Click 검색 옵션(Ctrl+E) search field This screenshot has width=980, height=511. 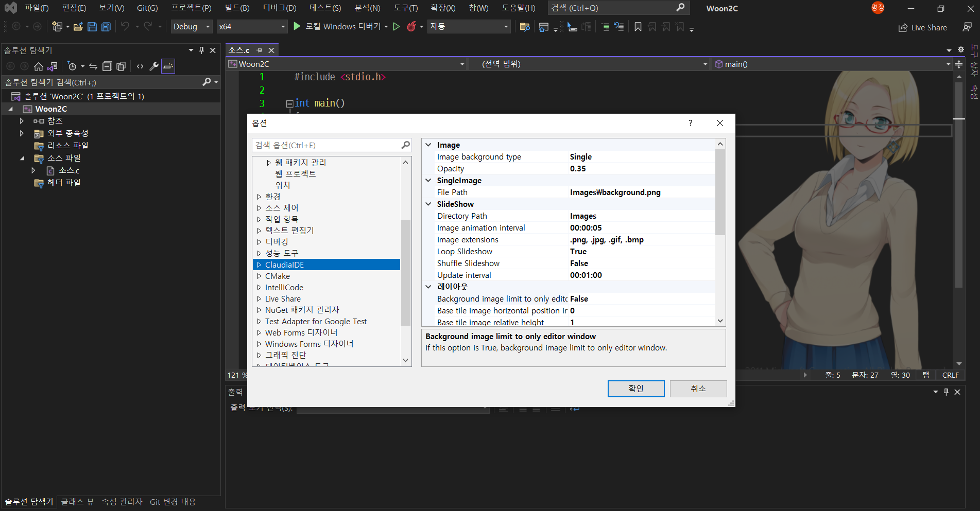point(332,145)
